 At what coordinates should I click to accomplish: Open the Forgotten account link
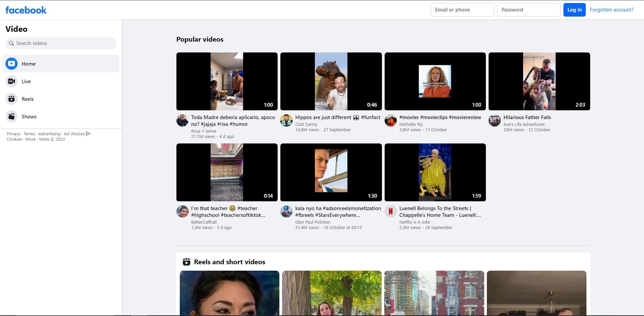coord(611,10)
